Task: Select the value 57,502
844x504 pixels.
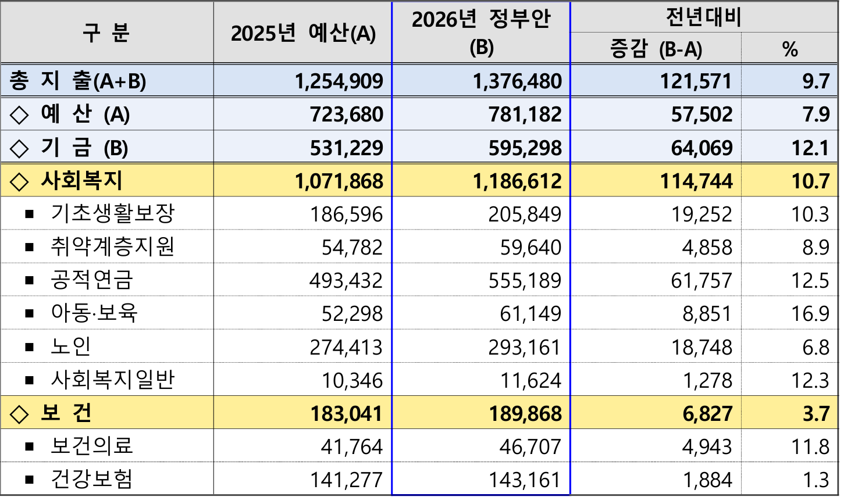Action: [702, 115]
